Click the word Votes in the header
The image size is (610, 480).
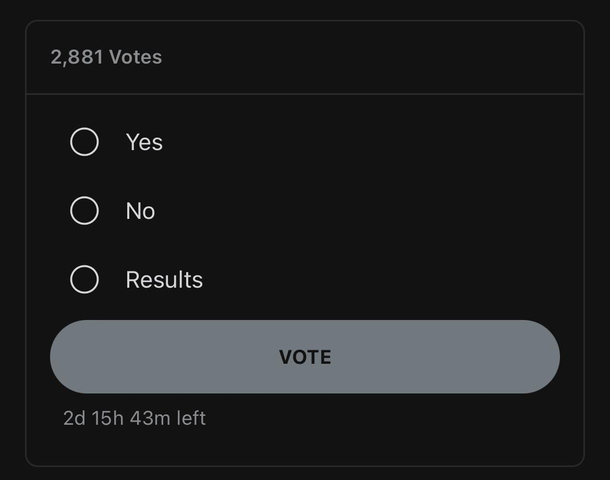(135, 57)
